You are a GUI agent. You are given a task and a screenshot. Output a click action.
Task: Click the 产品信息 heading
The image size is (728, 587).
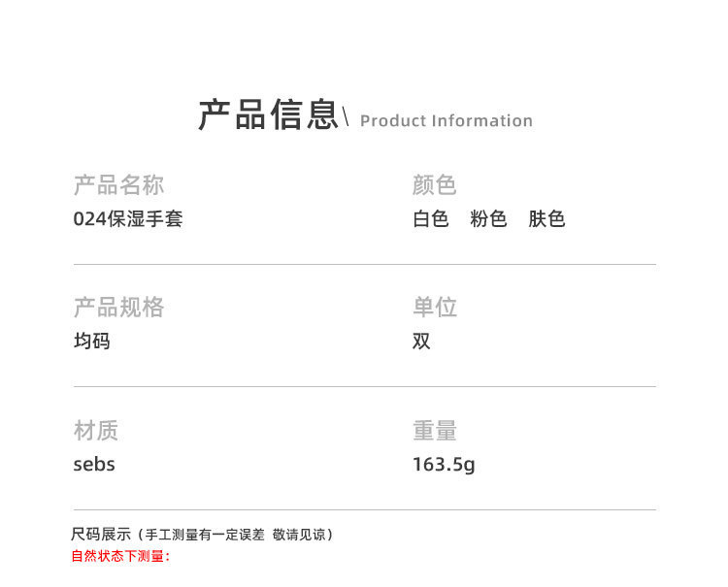pos(268,114)
